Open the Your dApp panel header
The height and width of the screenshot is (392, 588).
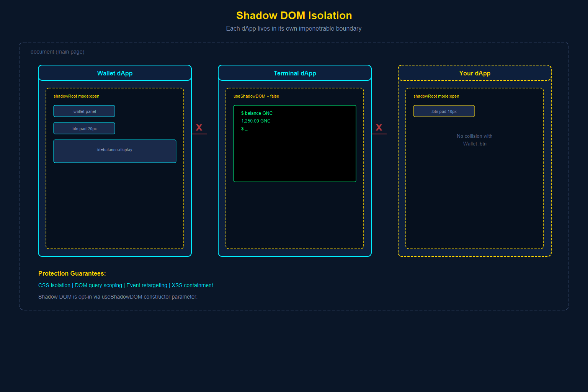click(x=475, y=73)
